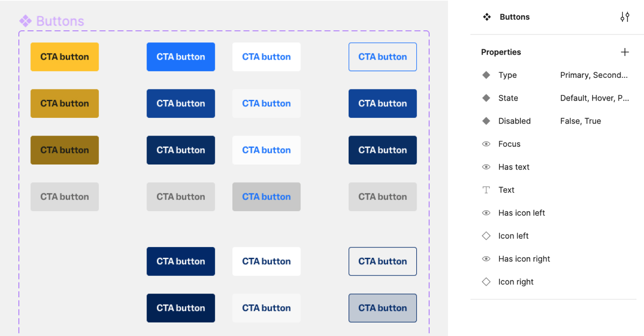Click the eye icon of Has text property
Image resolution: width=644 pixels, height=336 pixels.
[486, 167]
